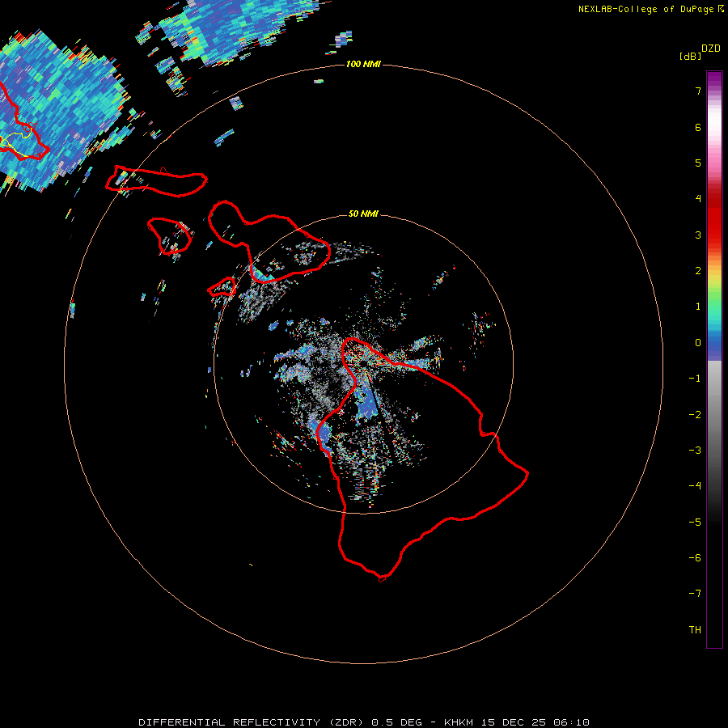Click the purple top of the color bar

point(714,79)
